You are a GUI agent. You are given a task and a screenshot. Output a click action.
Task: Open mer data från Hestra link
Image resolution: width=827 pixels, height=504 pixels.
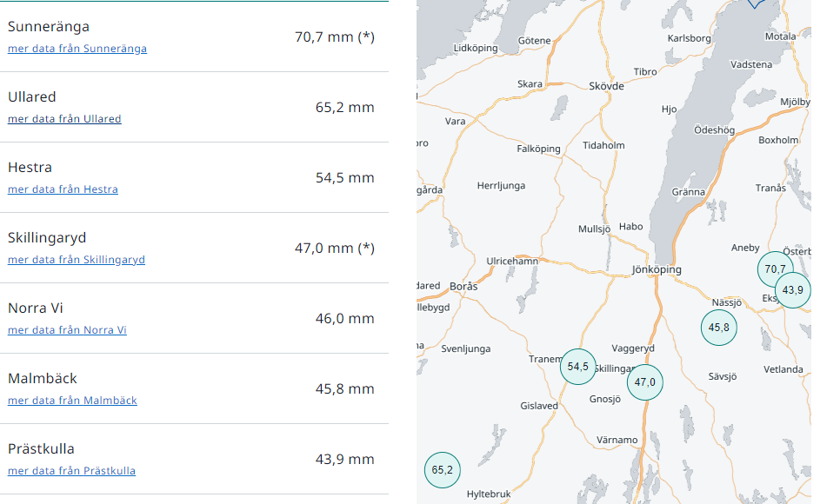point(63,189)
